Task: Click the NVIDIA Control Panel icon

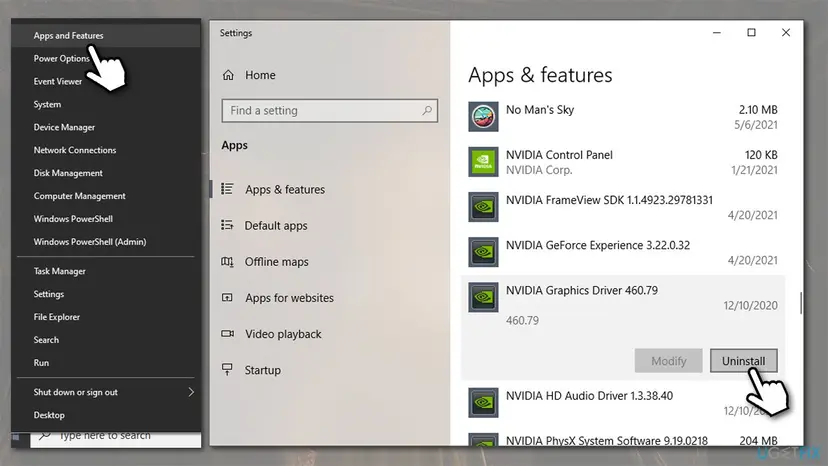Action: pyautogui.click(x=483, y=162)
